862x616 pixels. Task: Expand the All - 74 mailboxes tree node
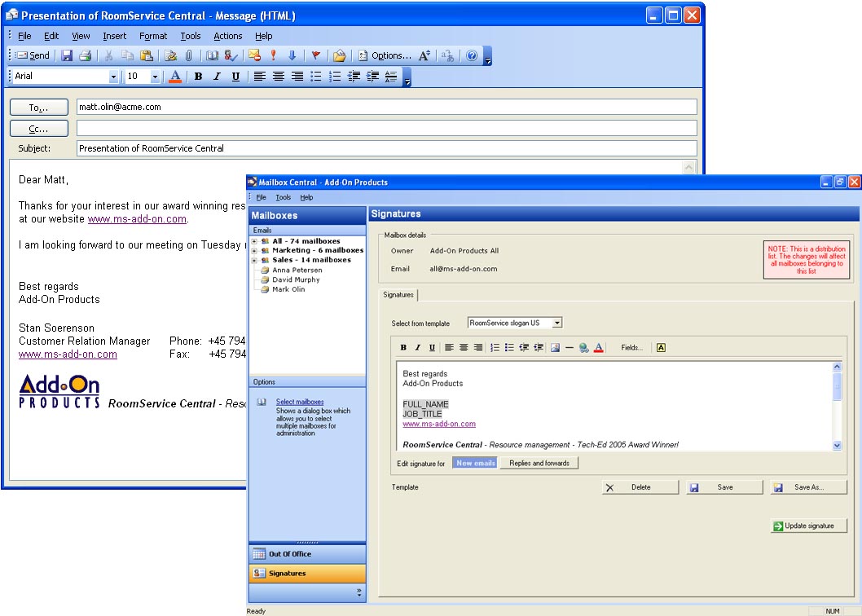(254, 241)
